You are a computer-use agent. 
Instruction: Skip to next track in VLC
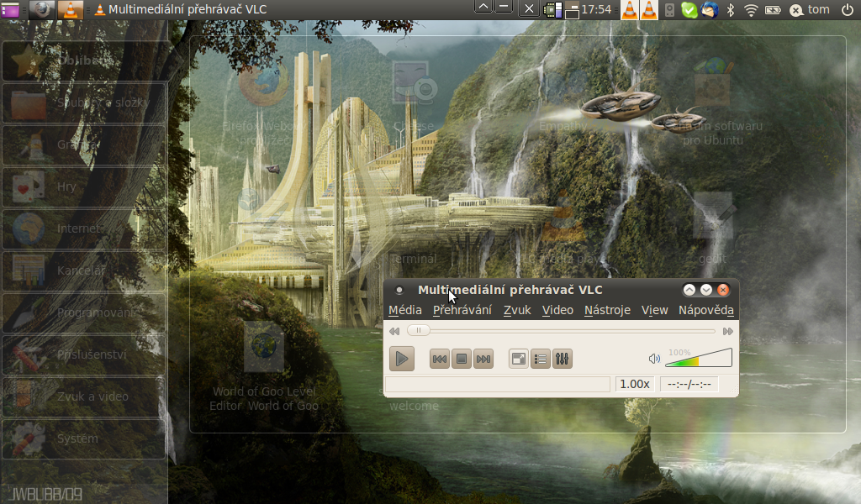[483, 360]
